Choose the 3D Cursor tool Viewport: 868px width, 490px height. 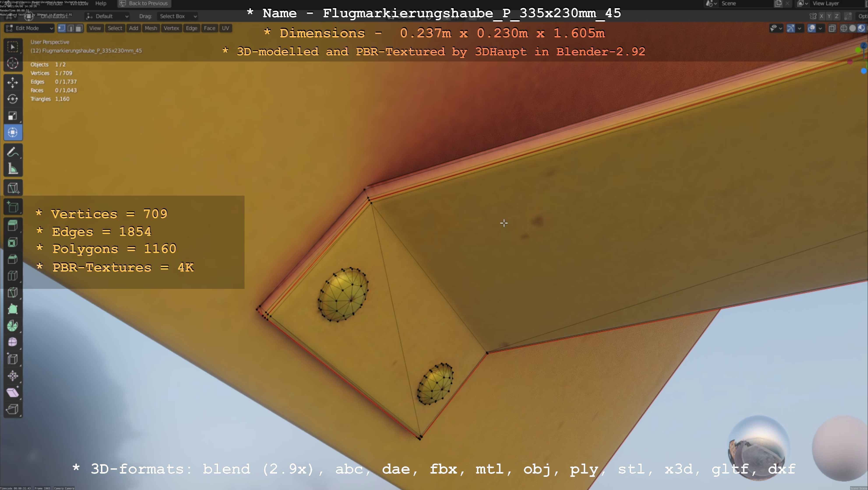13,63
